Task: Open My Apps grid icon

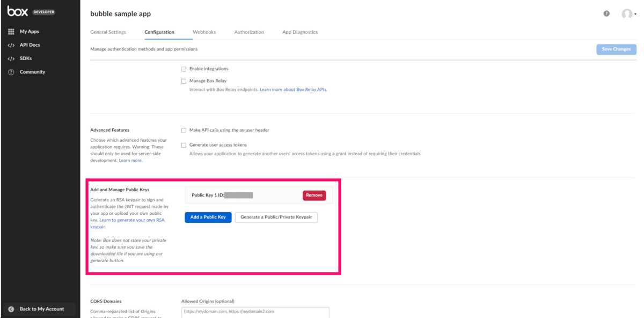Action: click(11, 32)
